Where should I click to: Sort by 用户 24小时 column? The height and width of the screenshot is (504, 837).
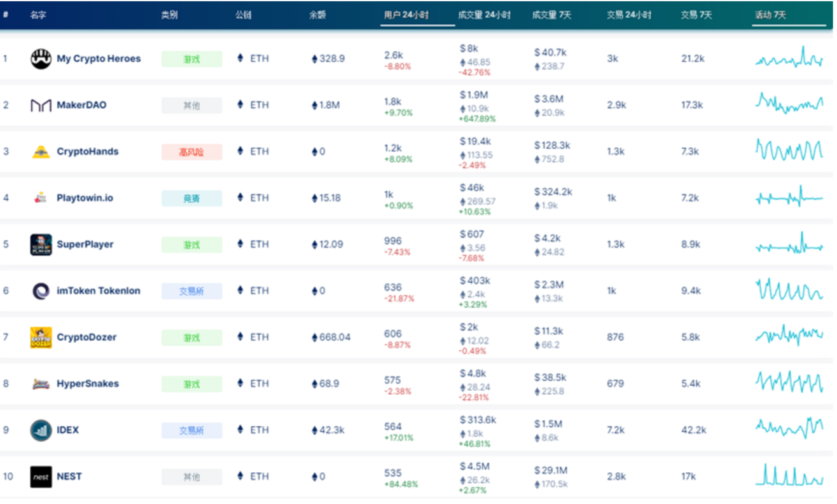click(406, 15)
